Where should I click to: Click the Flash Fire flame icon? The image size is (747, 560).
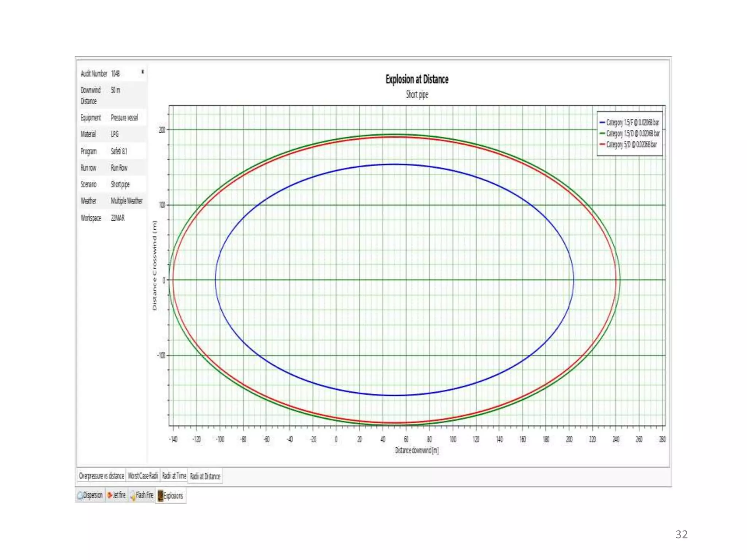132,495
